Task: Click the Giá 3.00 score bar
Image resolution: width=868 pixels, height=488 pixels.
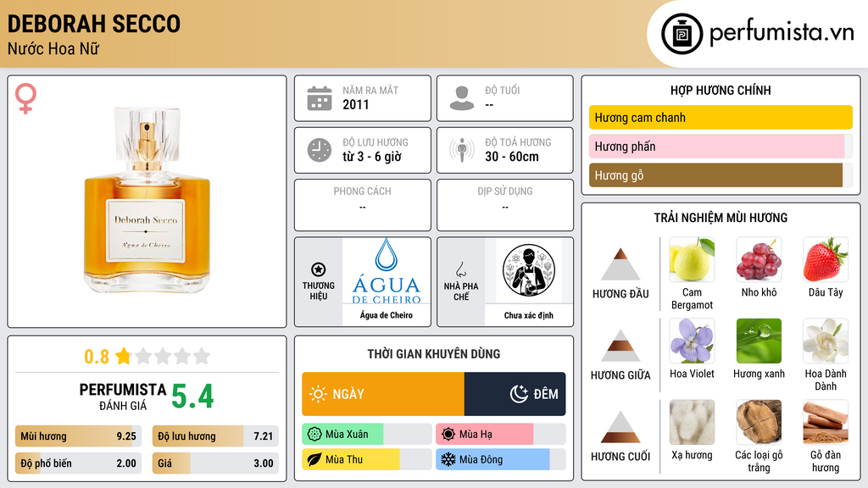Action: 215,463
